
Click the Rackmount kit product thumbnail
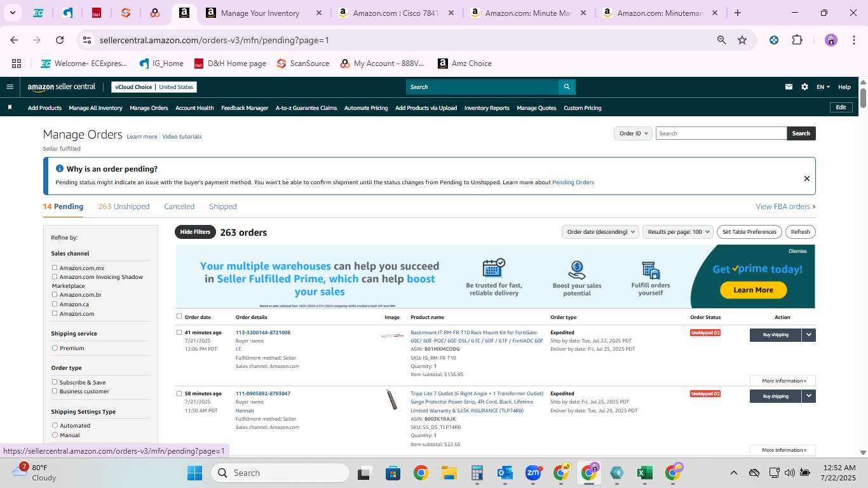tap(392, 335)
